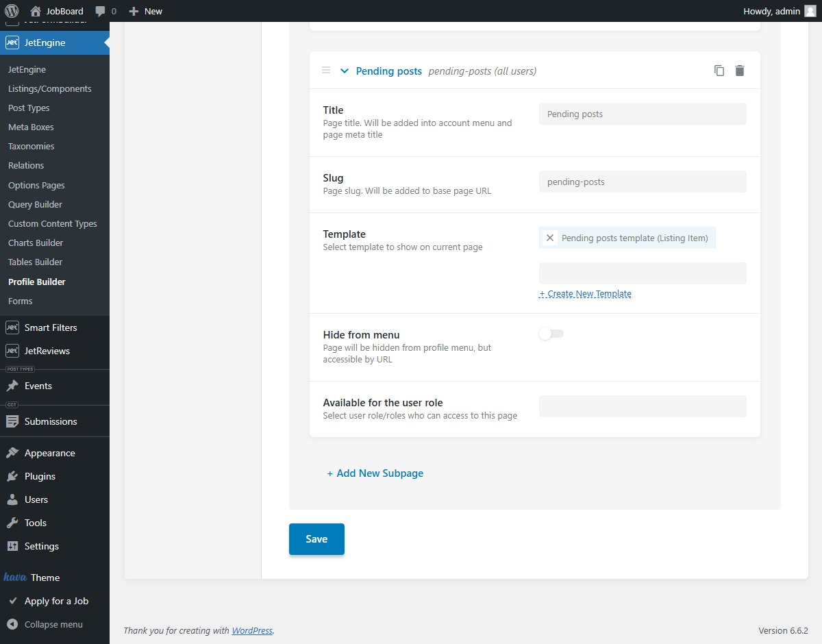Image resolution: width=822 pixels, height=644 pixels.
Task: Click Submissions list icon
Action: click(12, 421)
